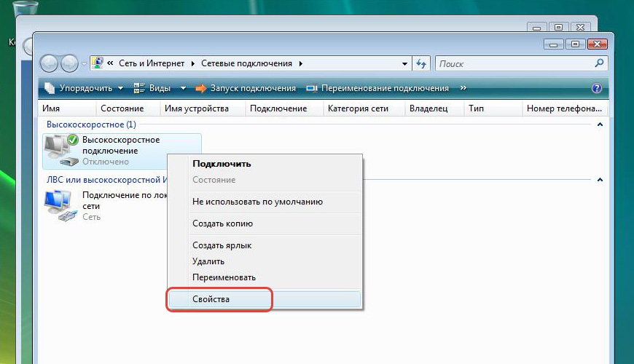This screenshot has width=634, height=364.
Task: Expand the double-chevron at address bar start
Action: (x=110, y=63)
